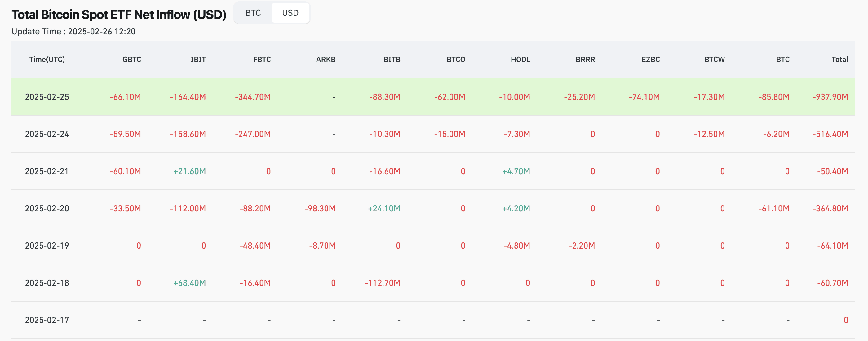Select the 2025-02-25 date row
868x341 pixels.
pos(433,97)
